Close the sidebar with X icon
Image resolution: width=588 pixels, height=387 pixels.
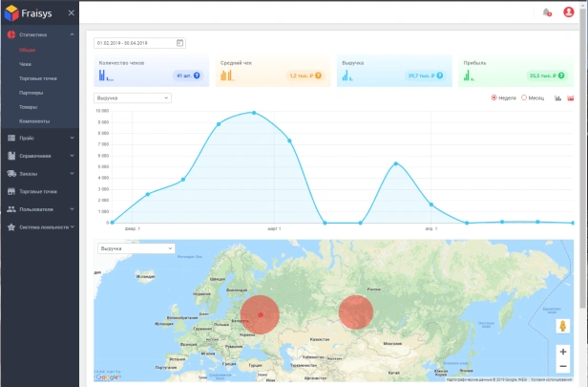tap(72, 13)
